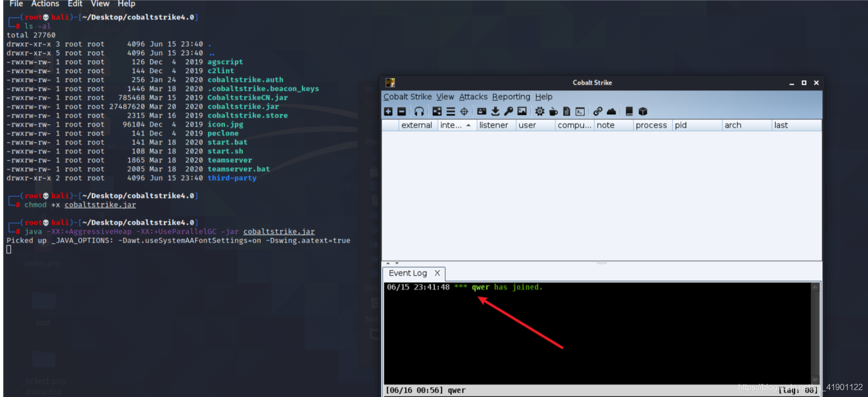Open Downloaded Files arrow icon
Viewport: 868px width, 397px height.
pos(495,111)
